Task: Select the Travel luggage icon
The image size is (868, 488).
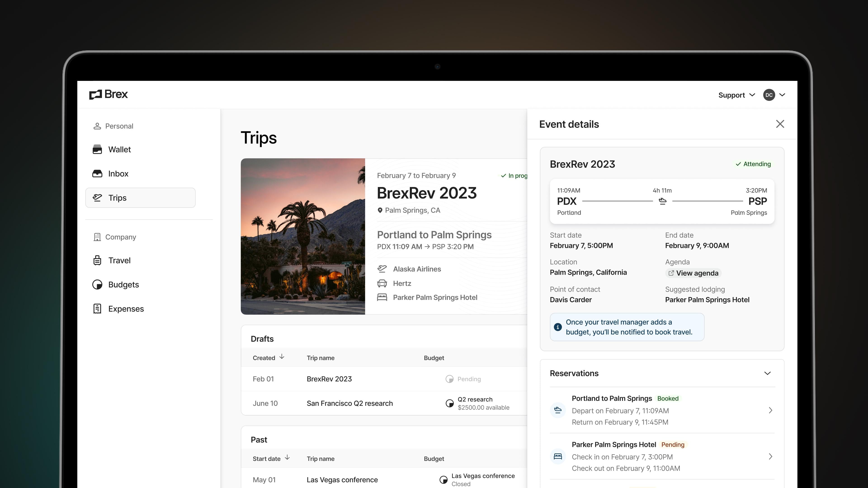Action: (x=97, y=260)
